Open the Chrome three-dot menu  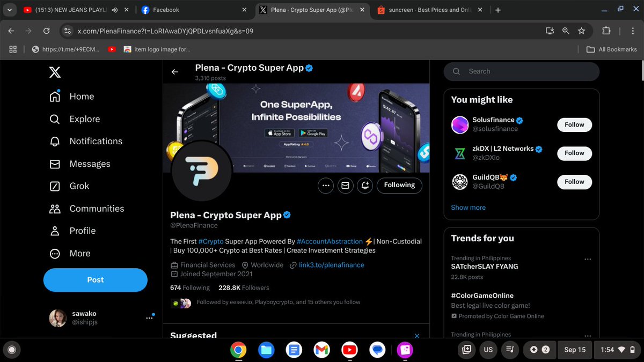(x=633, y=31)
